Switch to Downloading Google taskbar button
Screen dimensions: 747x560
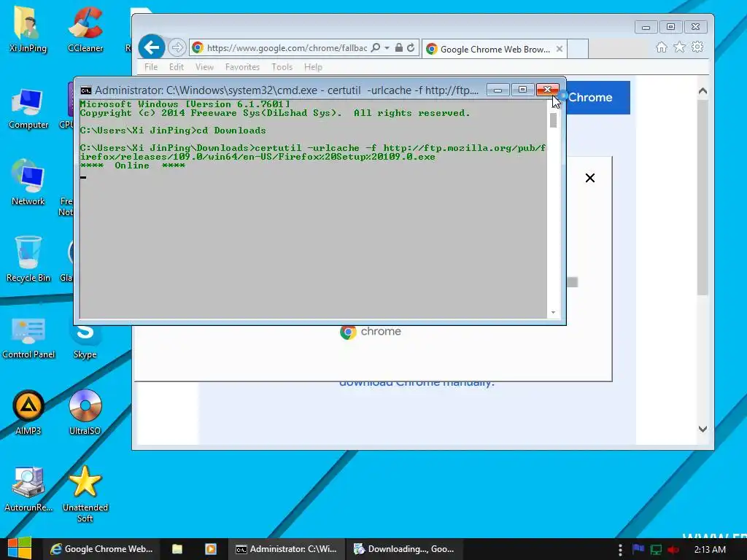(404, 549)
